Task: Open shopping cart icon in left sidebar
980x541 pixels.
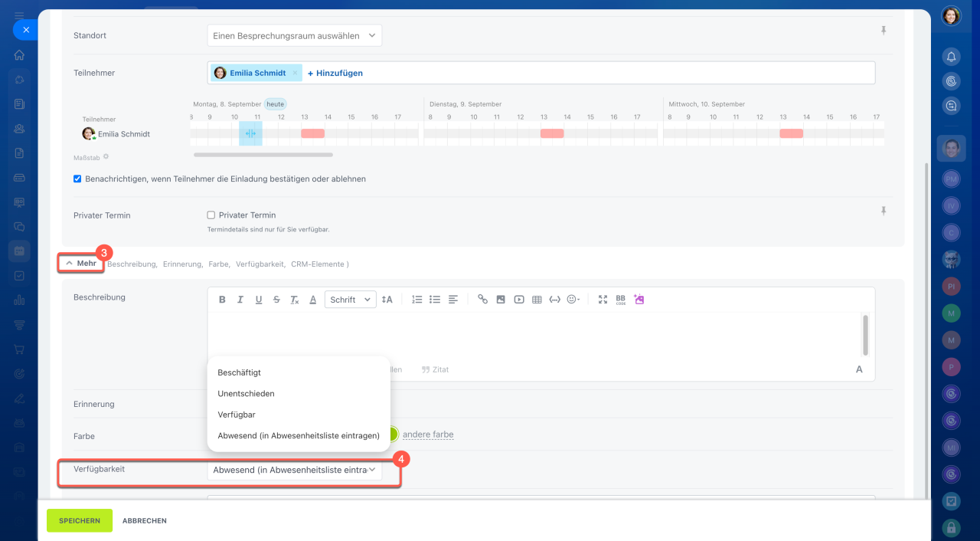Action: coord(19,349)
